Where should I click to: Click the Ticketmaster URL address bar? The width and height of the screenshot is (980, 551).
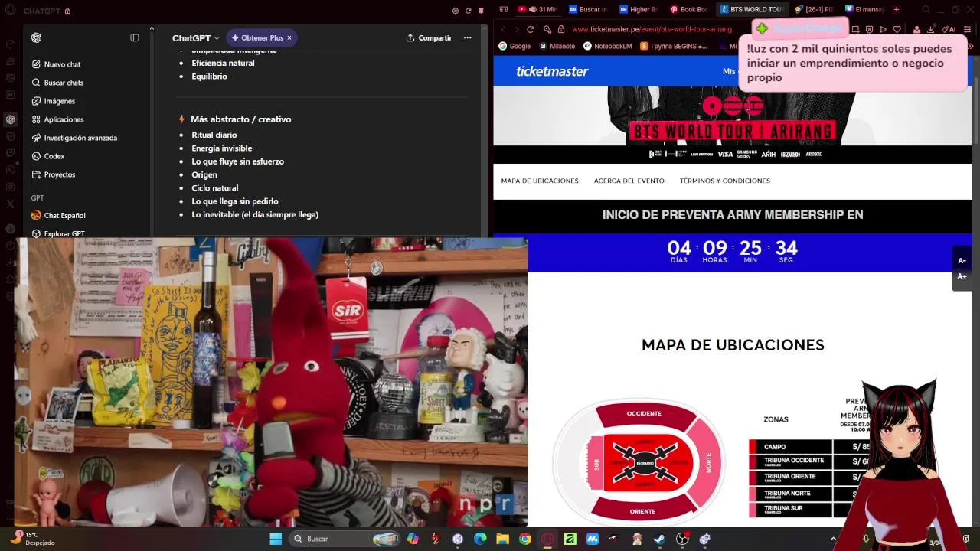point(651,29)
